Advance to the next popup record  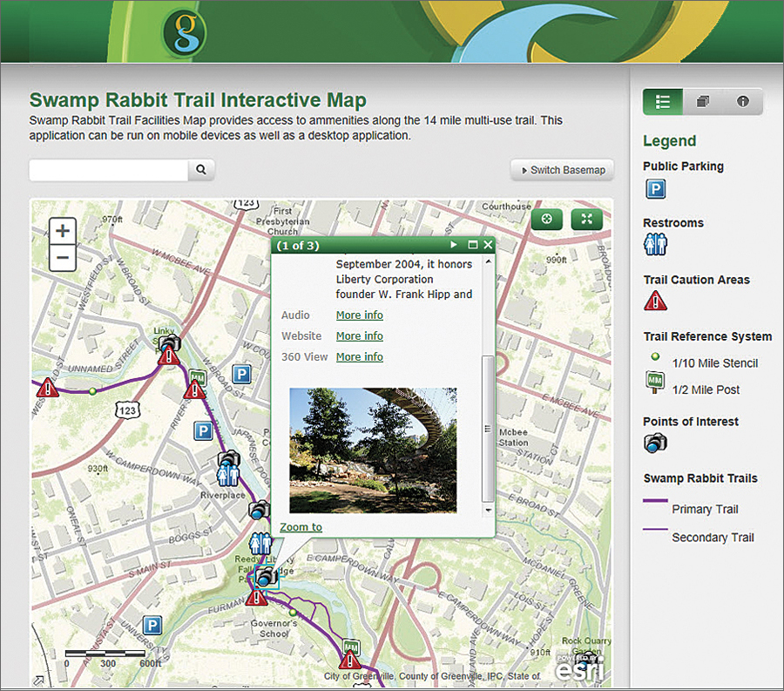tap(453, 245)
